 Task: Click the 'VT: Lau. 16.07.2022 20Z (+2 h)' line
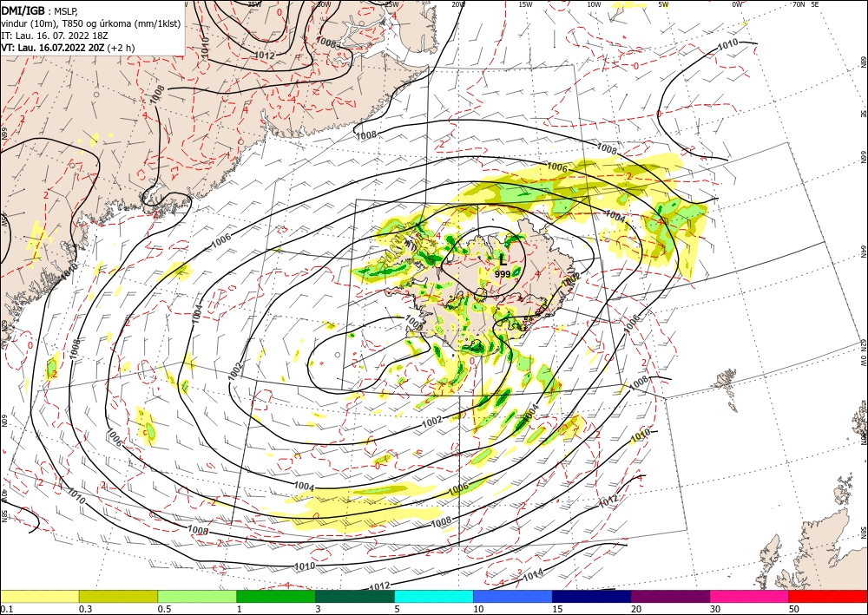click(x=68, y=48)
